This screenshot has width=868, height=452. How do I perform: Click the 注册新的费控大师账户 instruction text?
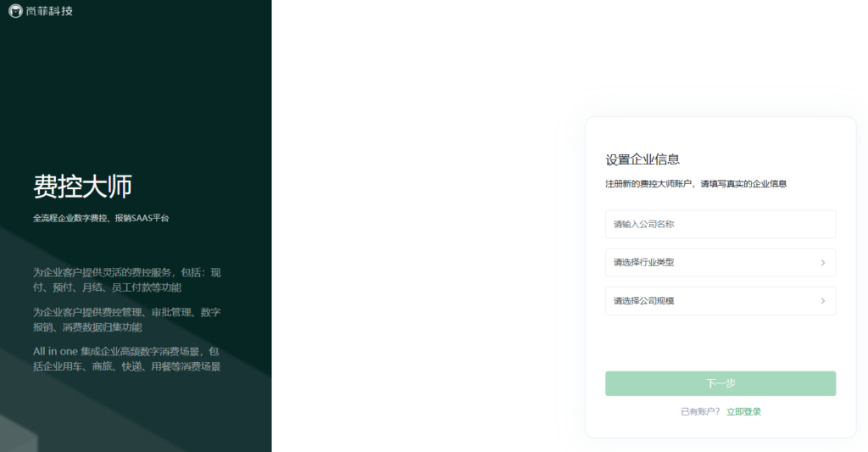tap(696, 184)
